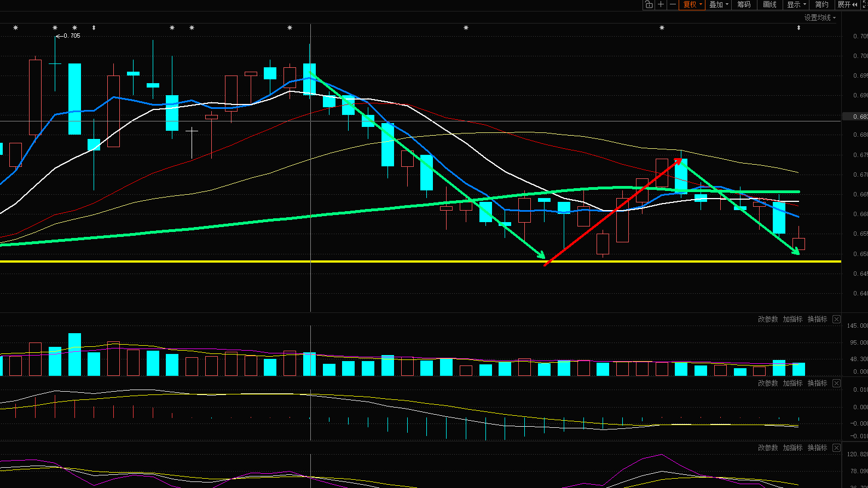The image size is (868, 488).
Task: Close the MACD indicator panel
Action: point(836,383)
